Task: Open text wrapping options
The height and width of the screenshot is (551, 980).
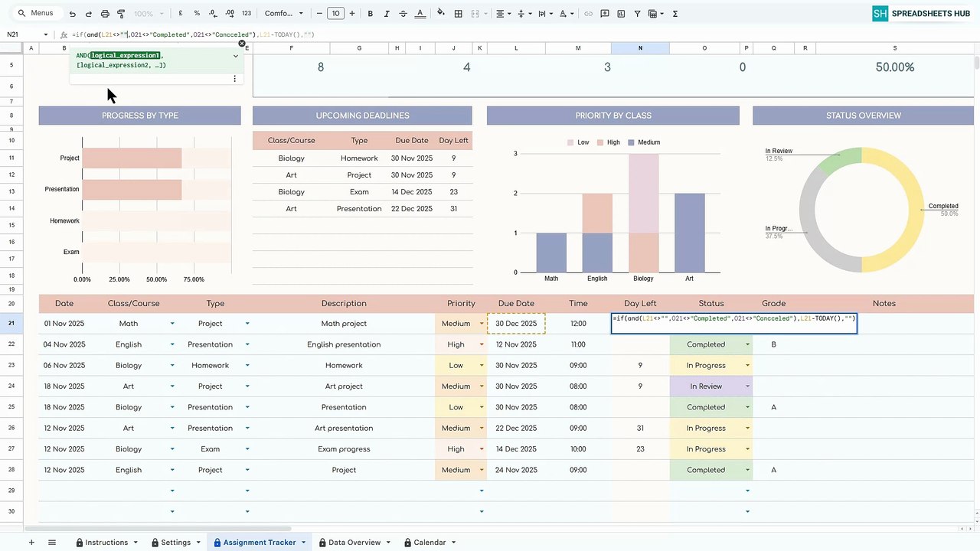Action: (544, 14)
